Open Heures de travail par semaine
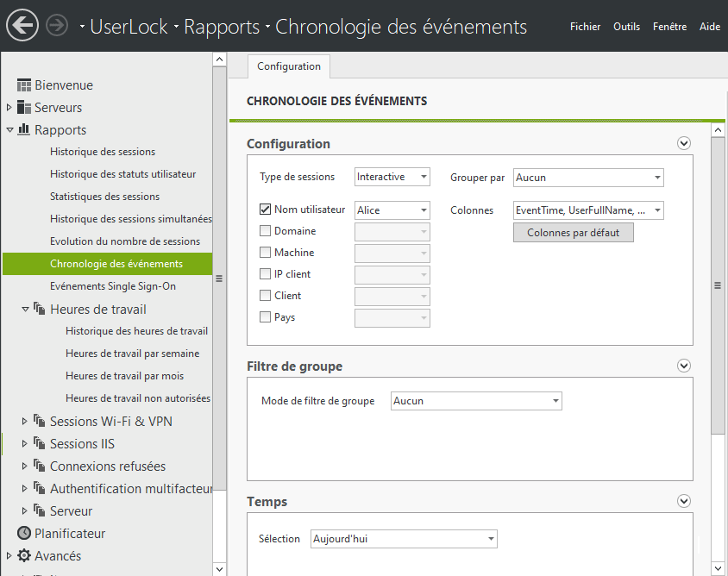728x576 pixels. 132,354
